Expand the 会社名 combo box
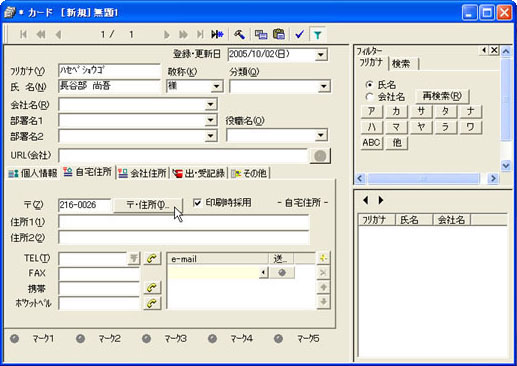Viewport: 517px width, 366px height. click(210, 105)
